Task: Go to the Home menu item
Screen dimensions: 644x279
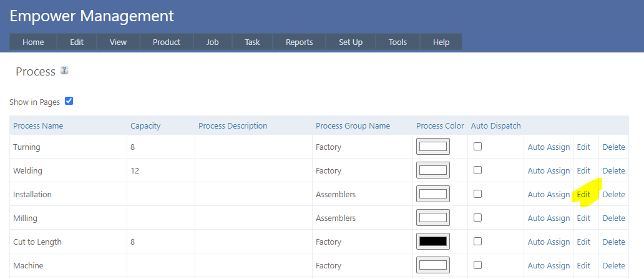Action: 33,42
